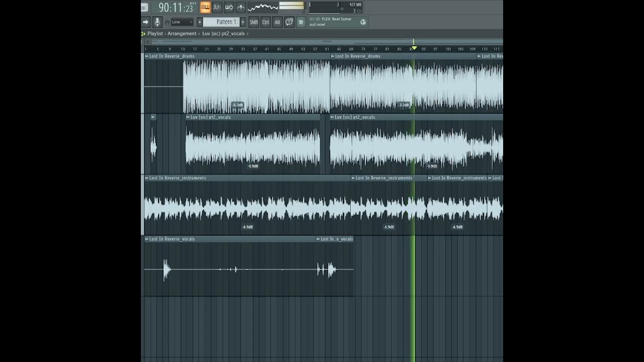Image resolution: width=644 pixels, height=362 pixels.
Task: Open first Lost In Reverie_drums clip menu
Action: (x=147, y=56)
